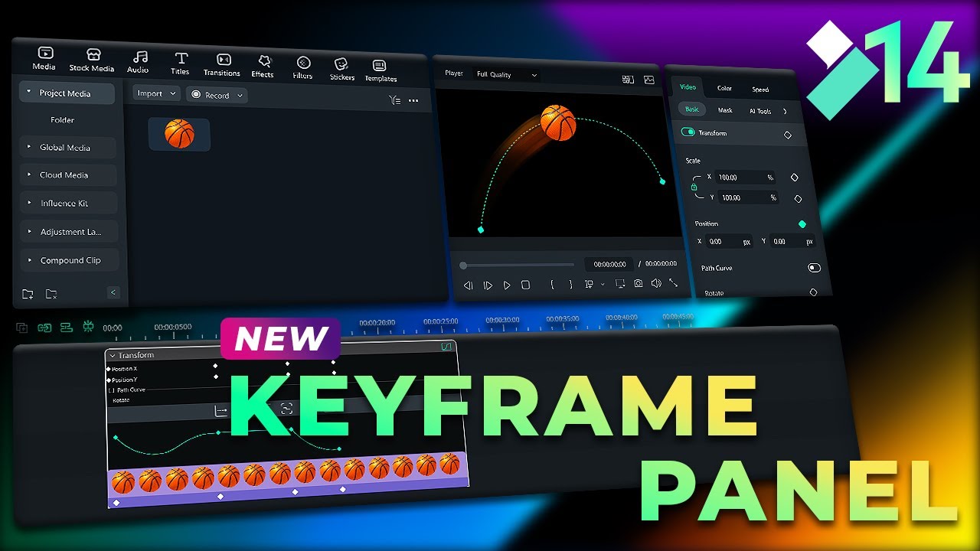The width and height of the screenshot is (980, 551).
Task: Enable the Path Curve switch
Action: pyautogui.click(x=814, y=268)
